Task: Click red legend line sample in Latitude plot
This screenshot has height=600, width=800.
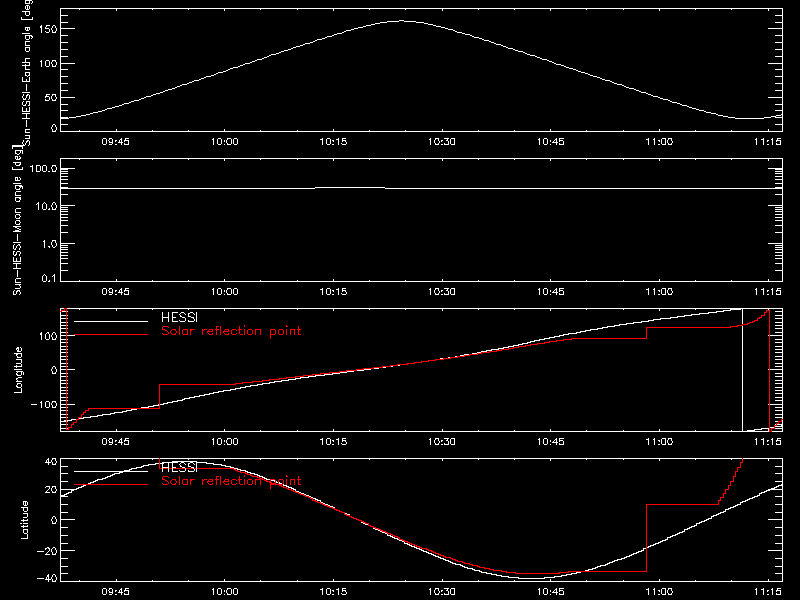Action: pos(111,485)
